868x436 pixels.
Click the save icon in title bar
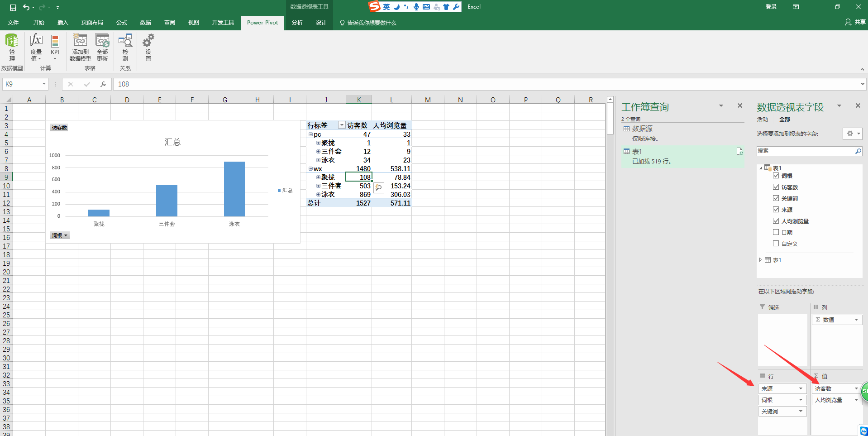pyautogui.click(x=13, y=7)
